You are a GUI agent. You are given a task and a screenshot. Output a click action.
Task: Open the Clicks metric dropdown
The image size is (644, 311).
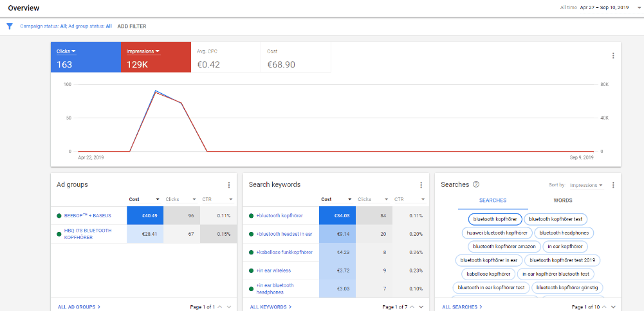[66, 51]
